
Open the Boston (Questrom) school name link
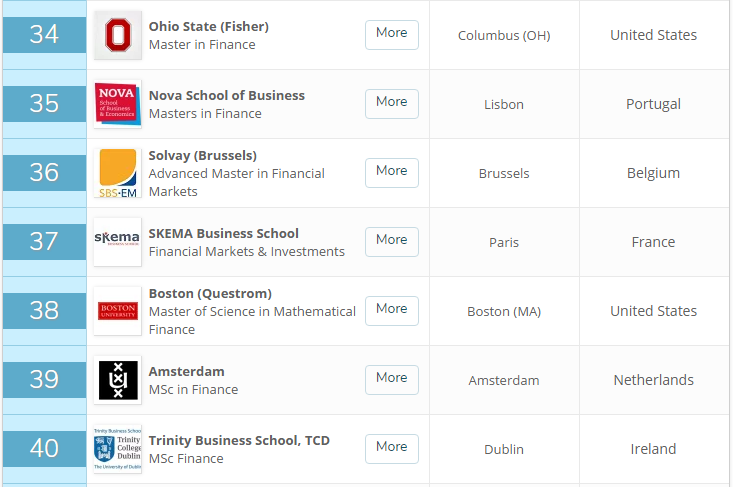coord(210,293)
